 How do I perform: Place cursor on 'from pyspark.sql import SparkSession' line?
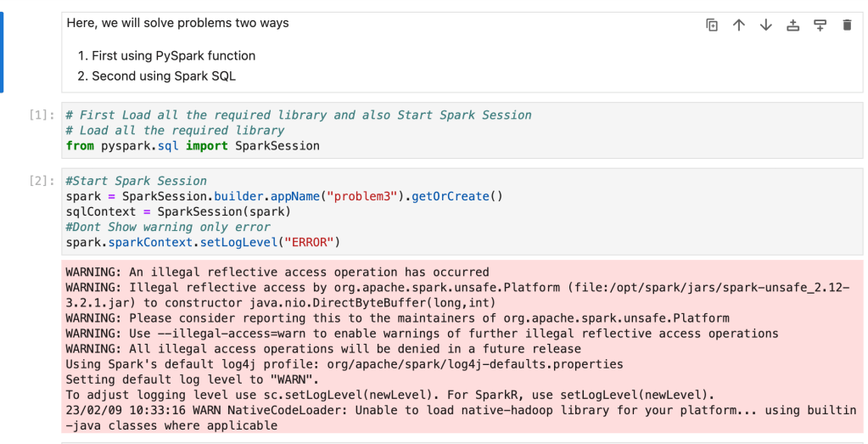(193, 146)
